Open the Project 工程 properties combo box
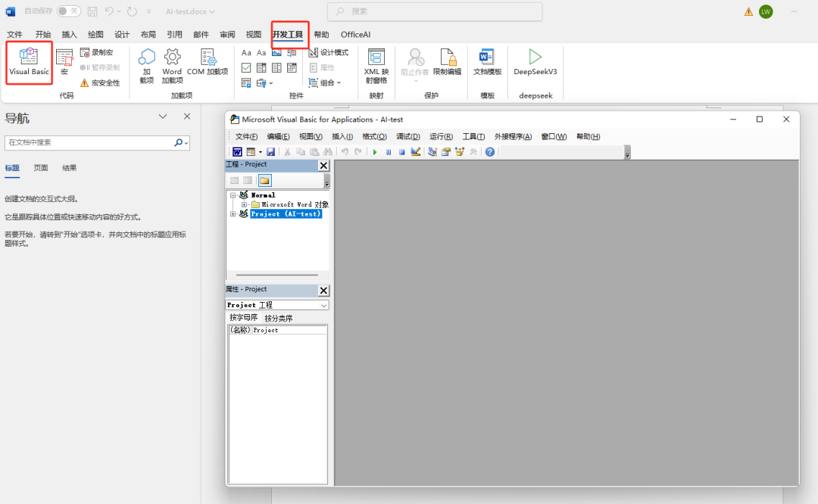818x504 pixels. pos(277,305)
